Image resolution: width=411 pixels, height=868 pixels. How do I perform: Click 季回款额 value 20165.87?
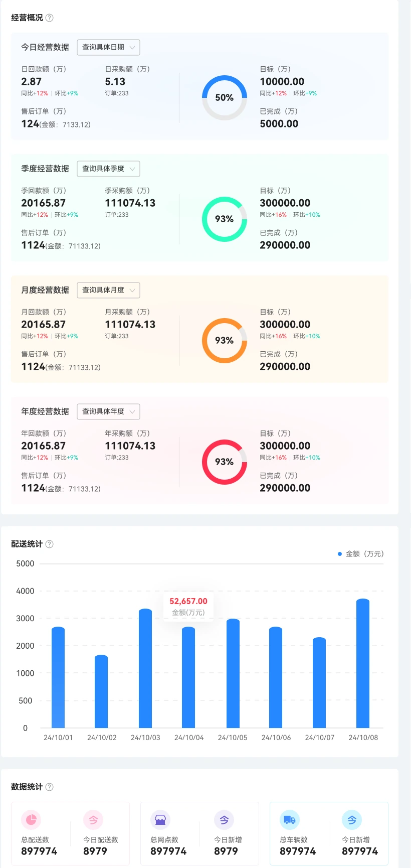[x=44, y=203]
